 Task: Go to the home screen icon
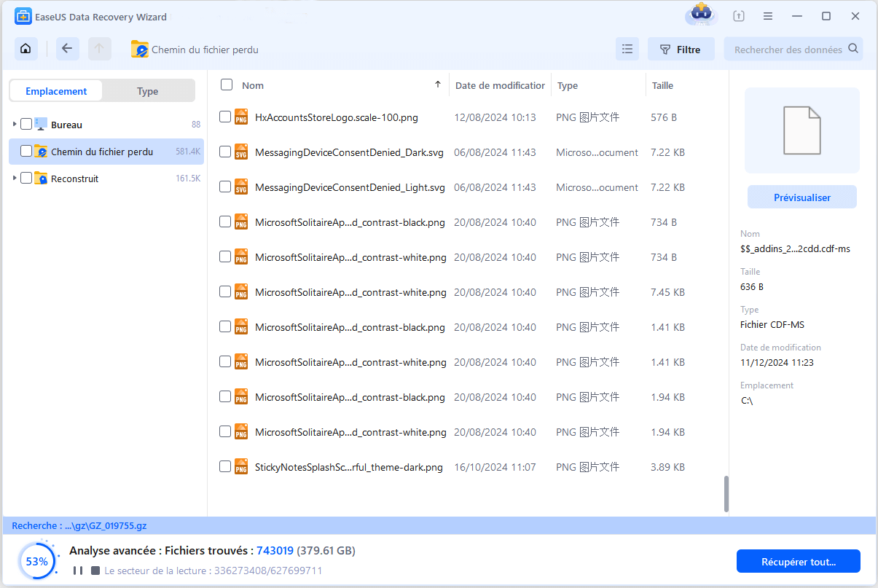pos(26,49)
